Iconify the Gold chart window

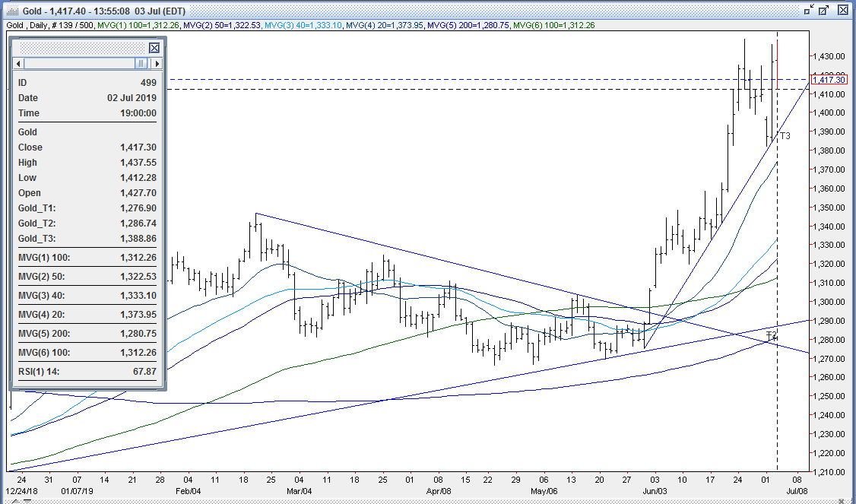(809, 10)
